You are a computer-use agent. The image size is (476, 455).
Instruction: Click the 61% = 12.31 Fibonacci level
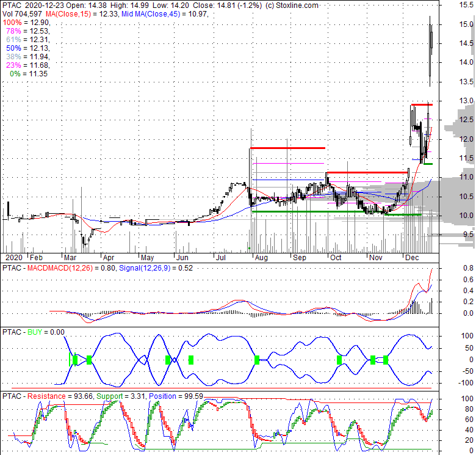[27, 40]
